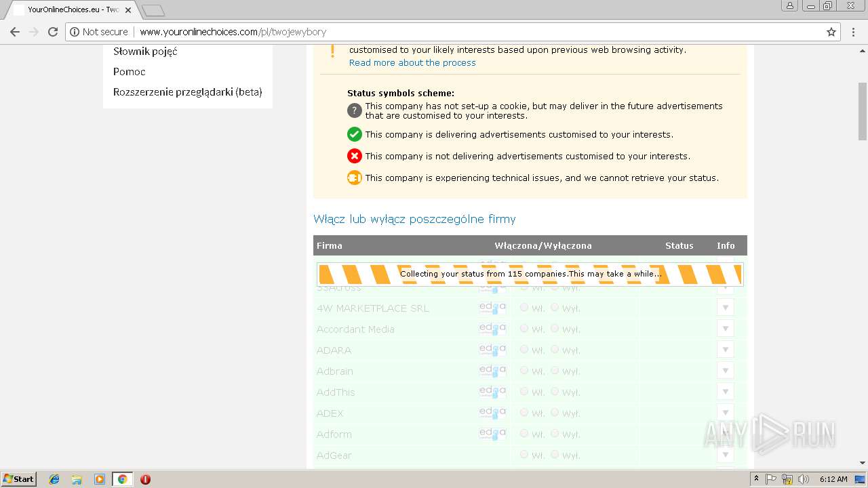Select Wył. radio for AddThis
The height and width of the screenshot is (488, 868).
(x=555, y=391)
